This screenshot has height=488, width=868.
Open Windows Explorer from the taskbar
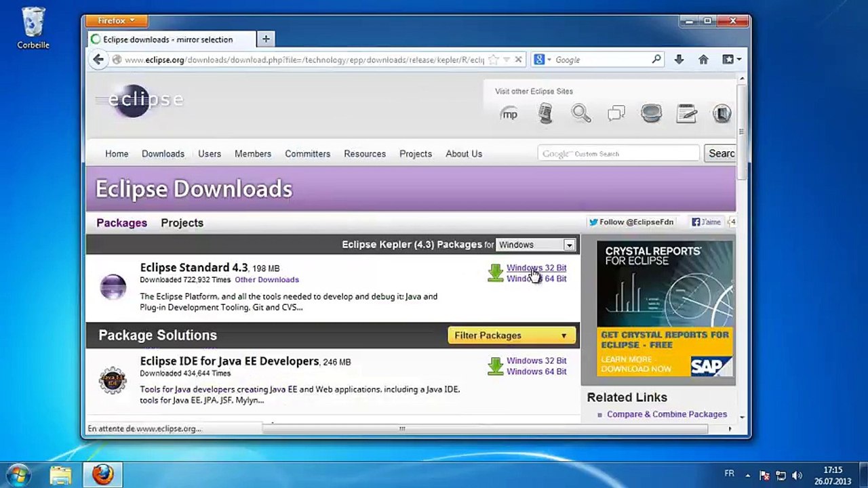[x=61, y=474]
